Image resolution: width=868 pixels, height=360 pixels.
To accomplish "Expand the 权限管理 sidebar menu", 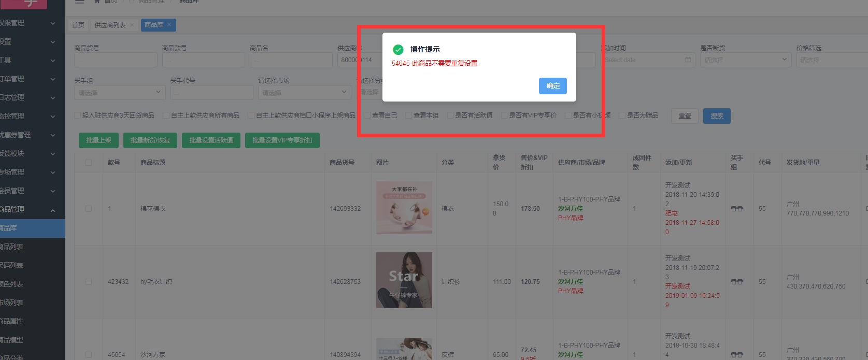I will click(33, 23).
